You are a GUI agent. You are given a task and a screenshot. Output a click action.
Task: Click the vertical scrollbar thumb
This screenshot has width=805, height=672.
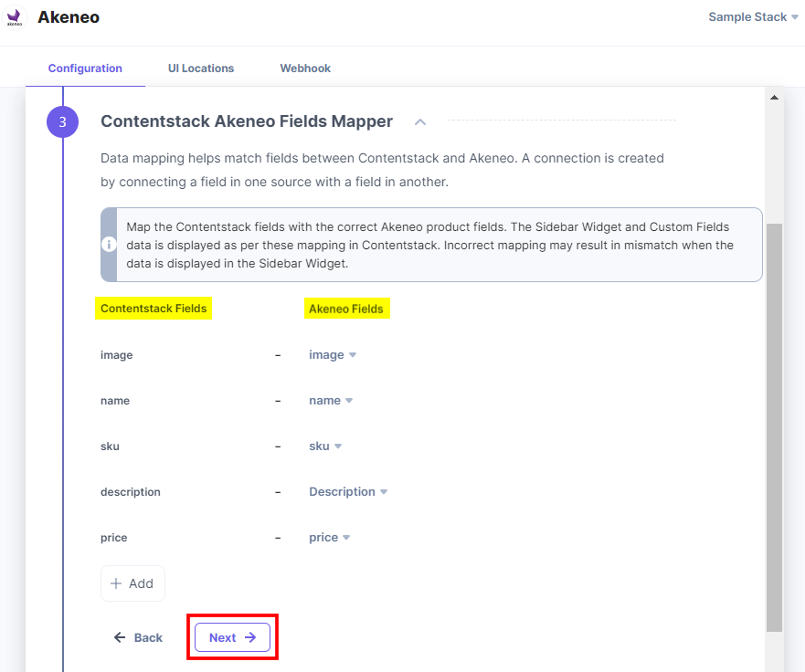[x=774, y=427]
